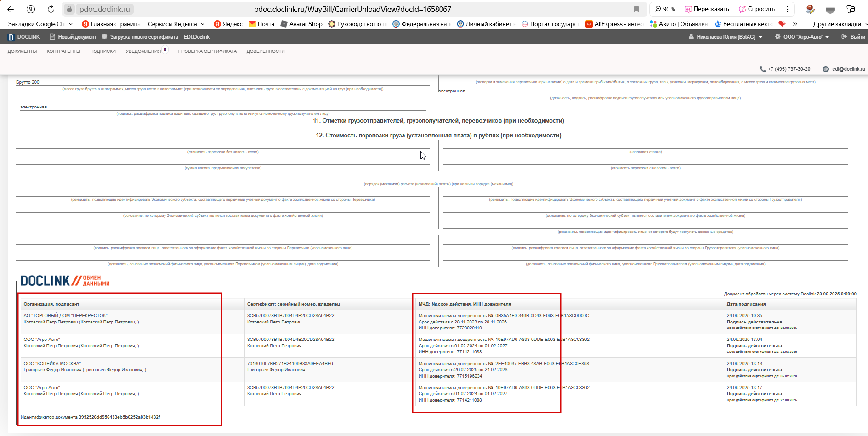Click the ООО "КОПЕЙКА-МОСКВА" organization cell

tap(52, 364)
